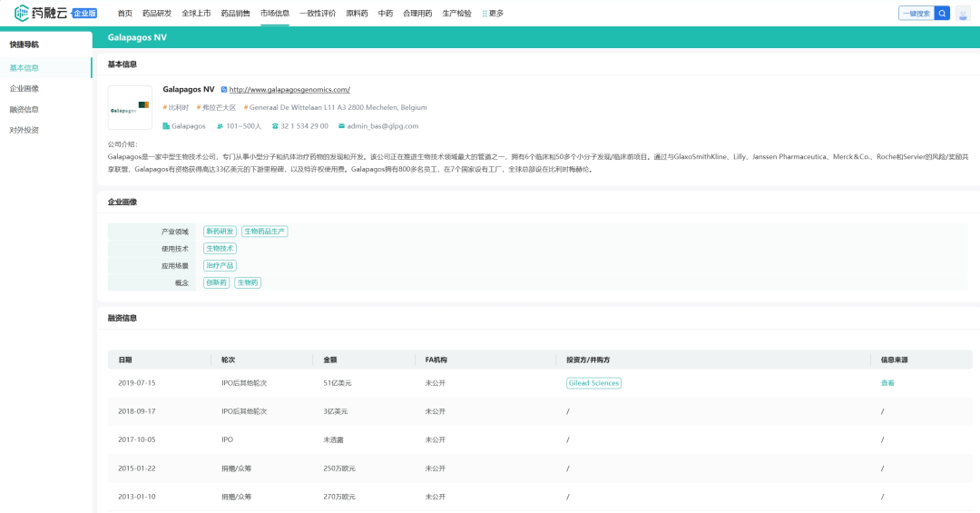The height and width of the screenshot is (513, 980).
Task: Expand the 更多 menu
Action: (x=493, y=14)
